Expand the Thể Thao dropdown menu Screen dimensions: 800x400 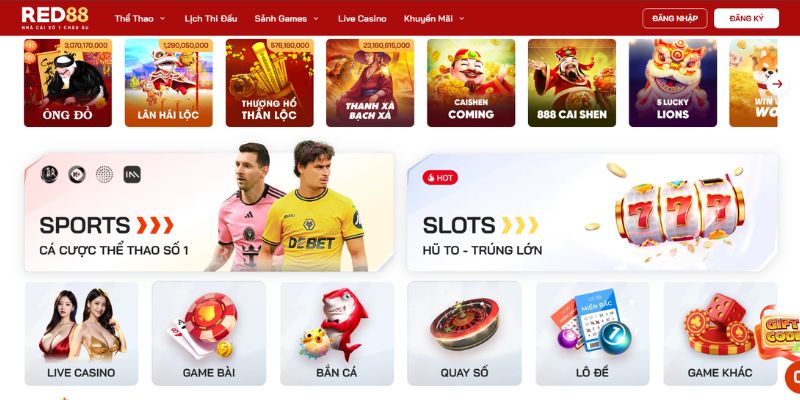tap(140, 18)
